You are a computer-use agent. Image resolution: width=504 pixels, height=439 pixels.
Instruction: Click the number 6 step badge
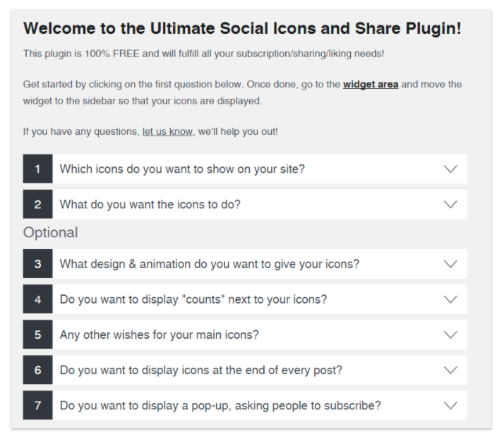[x=37, y=370]
